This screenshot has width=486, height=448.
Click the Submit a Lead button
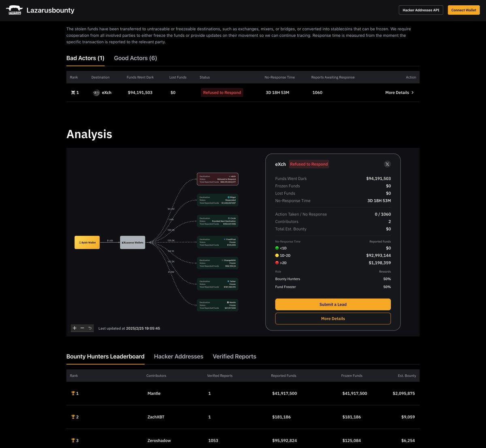click(x=333, y=304)
